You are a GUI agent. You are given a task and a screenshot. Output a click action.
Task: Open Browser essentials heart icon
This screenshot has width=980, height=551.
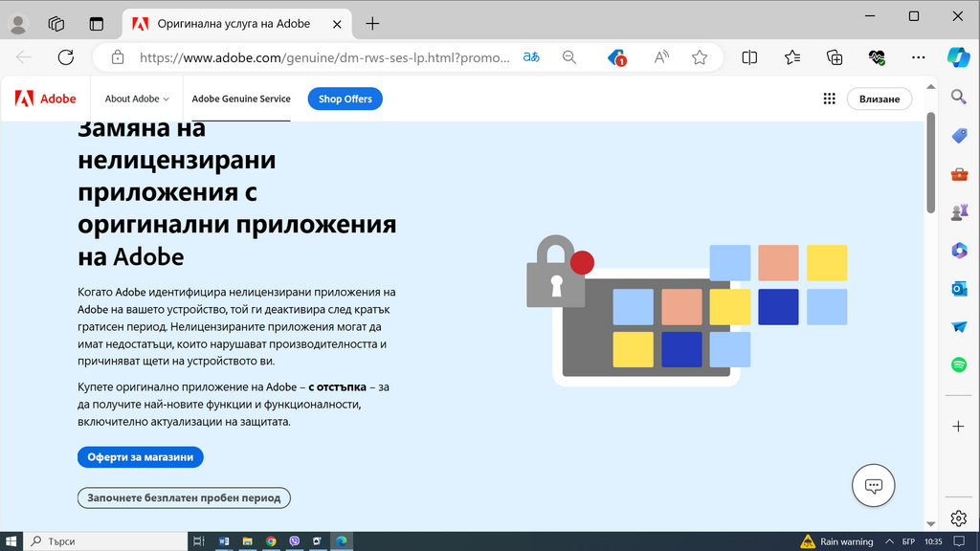click(877, 57)
